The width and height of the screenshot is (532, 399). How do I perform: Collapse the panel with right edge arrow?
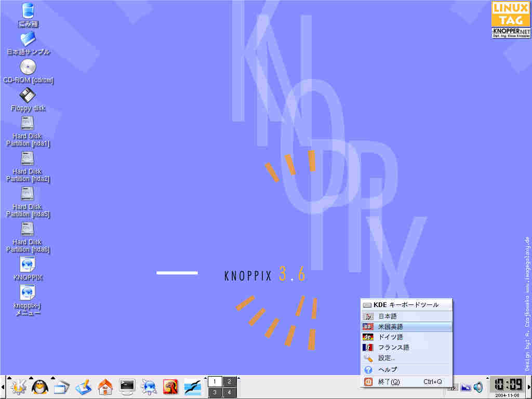(529, 387)
